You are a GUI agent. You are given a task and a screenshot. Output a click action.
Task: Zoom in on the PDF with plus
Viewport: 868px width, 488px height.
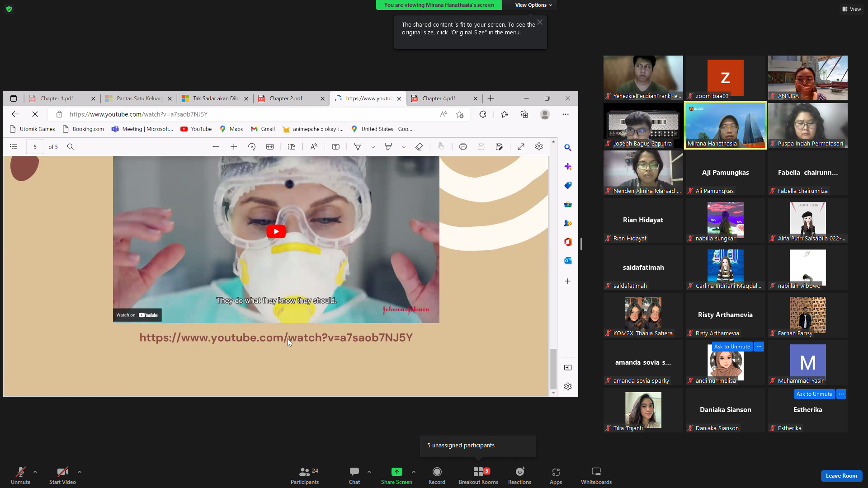(x=234, y=147)
